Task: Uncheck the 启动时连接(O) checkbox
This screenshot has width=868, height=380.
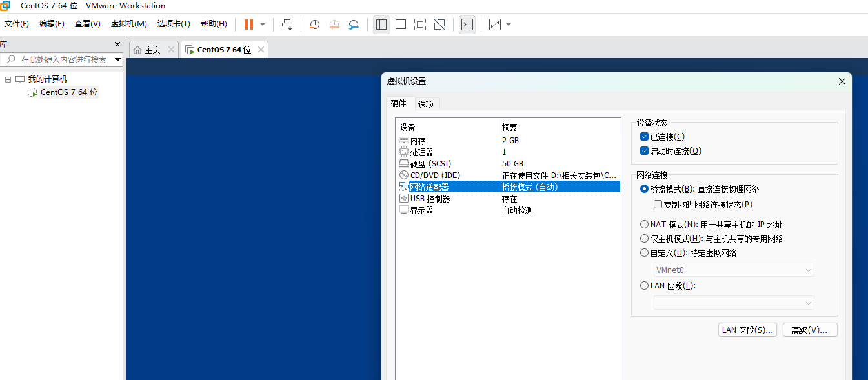Action: [644, 151]
